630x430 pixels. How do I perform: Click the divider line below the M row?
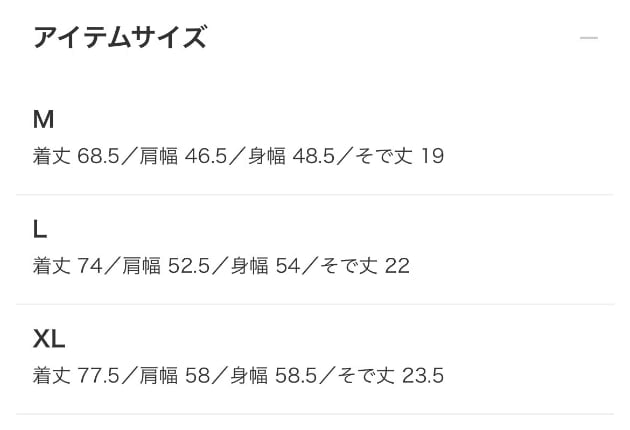pyautogui.click(x=315, y=195)
